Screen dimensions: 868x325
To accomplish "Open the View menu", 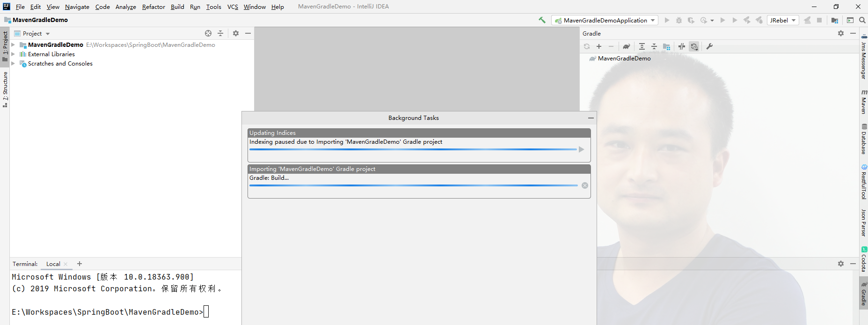I will (53, 7).
